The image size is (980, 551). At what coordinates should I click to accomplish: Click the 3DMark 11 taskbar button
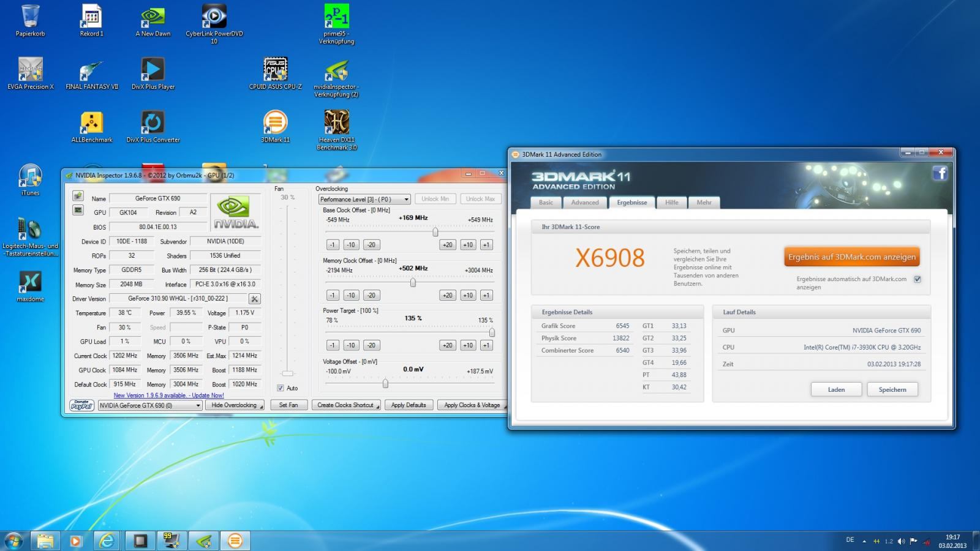235,541
